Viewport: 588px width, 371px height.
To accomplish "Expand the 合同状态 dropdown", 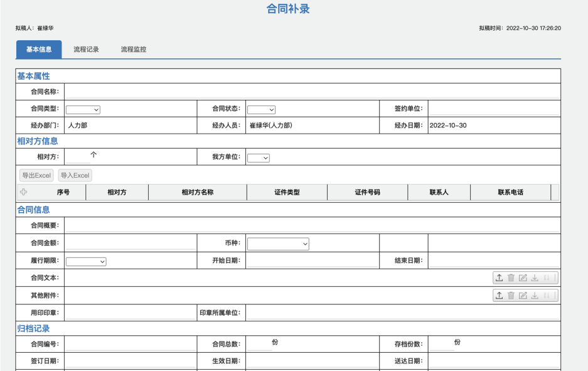I will click(261, 110).
